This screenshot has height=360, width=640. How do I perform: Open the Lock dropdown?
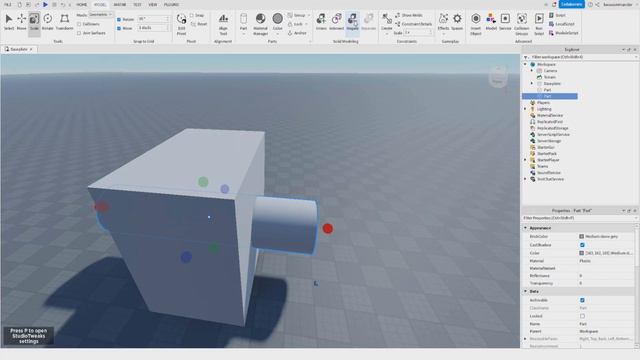coord(298,24)
